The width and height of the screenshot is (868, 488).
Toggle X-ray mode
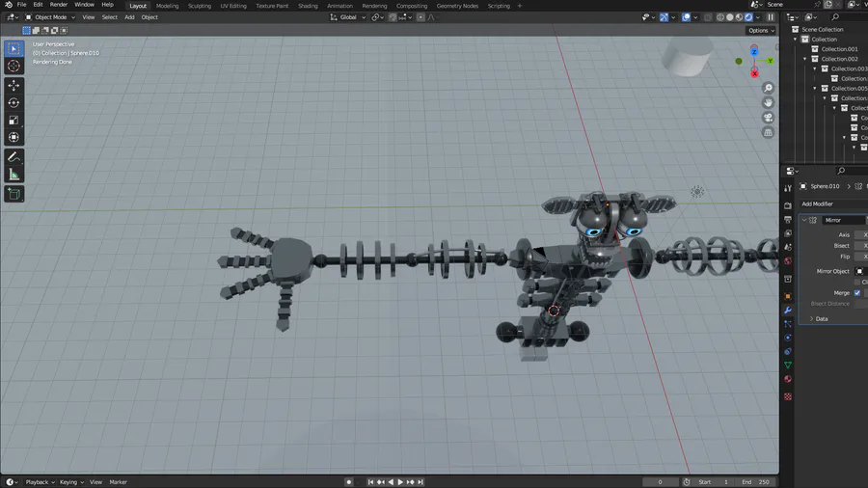(708, 17)
